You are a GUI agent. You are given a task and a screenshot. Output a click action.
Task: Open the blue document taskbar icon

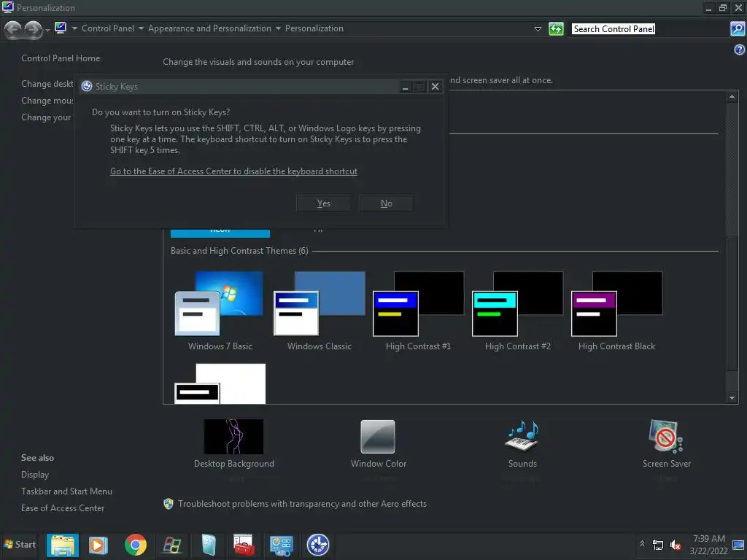point(209,545)
